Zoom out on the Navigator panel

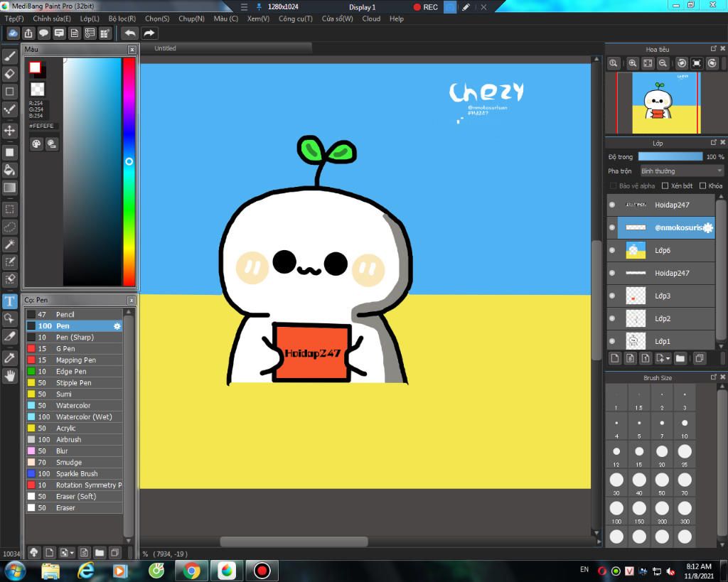coord(663,63)
